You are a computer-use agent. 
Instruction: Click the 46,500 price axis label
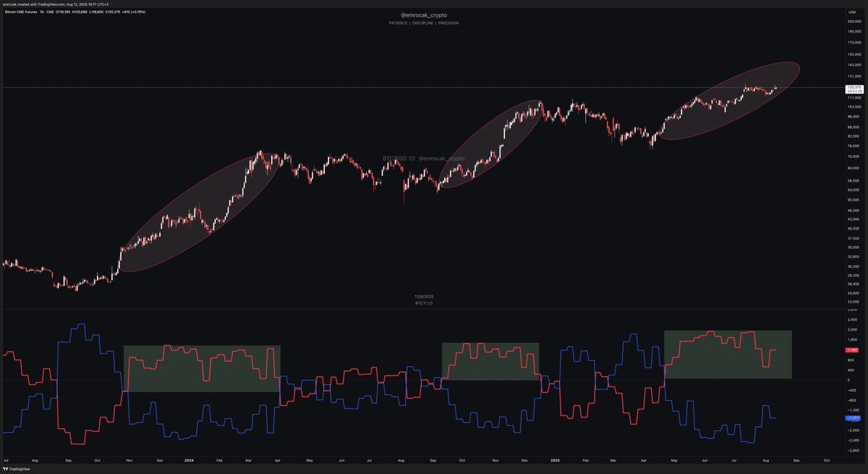tap(854, 209)
